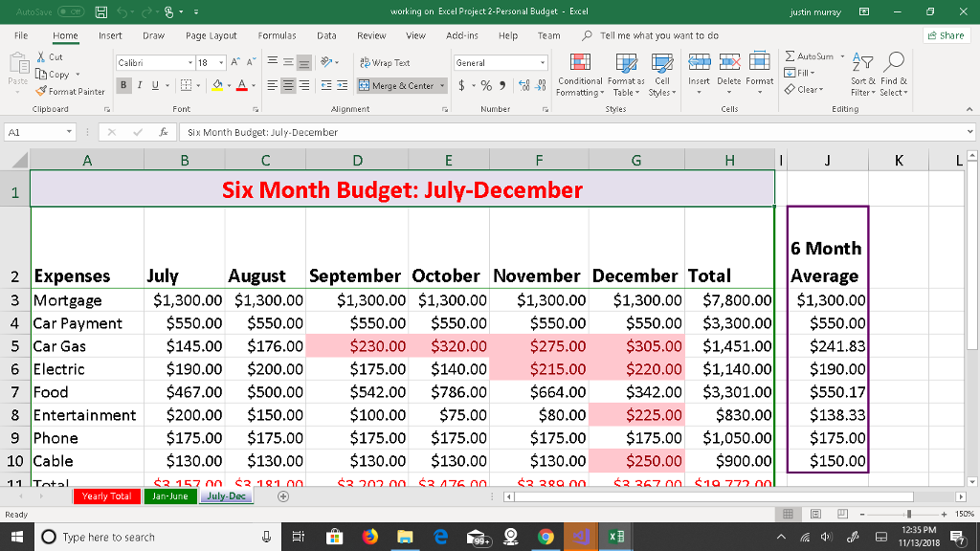
Task: Toggle Wrap Text option
Action: tap(385, 62)
